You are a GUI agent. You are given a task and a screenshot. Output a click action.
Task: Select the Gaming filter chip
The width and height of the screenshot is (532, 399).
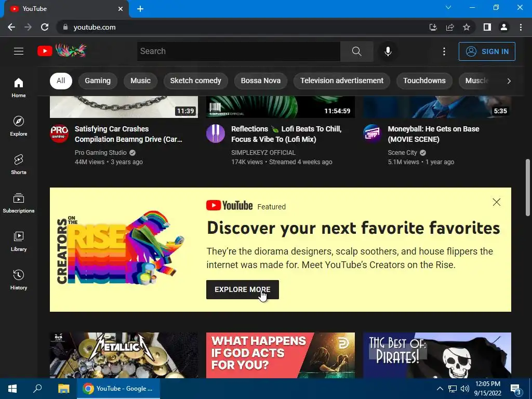click(98, 81)
